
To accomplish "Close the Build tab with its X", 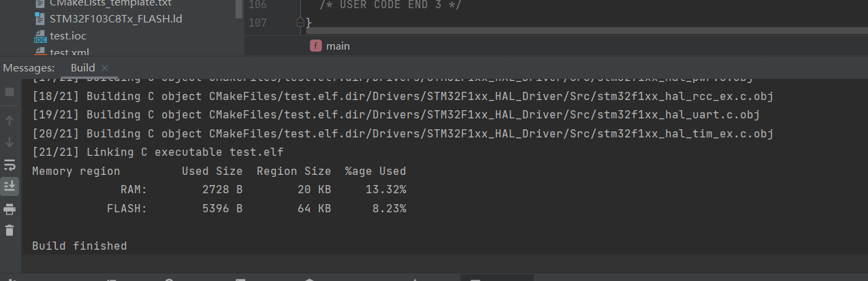I will coord(105,68).
